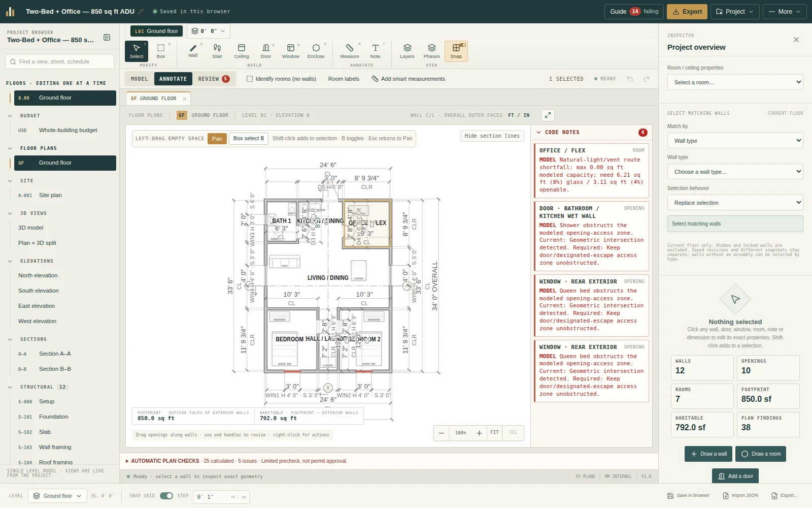Toggle Hide section lines
Viewport: 812px width, 508px height.
(x=492, y=136)
